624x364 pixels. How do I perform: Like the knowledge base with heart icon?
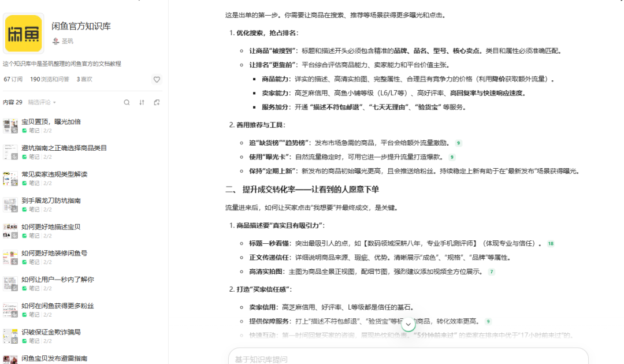(157, 80)
